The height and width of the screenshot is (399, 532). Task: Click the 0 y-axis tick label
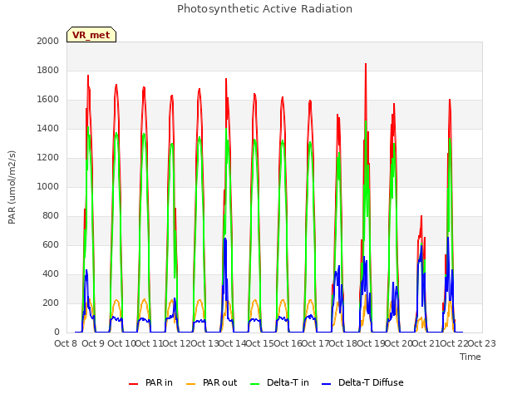tap(57, 332)
